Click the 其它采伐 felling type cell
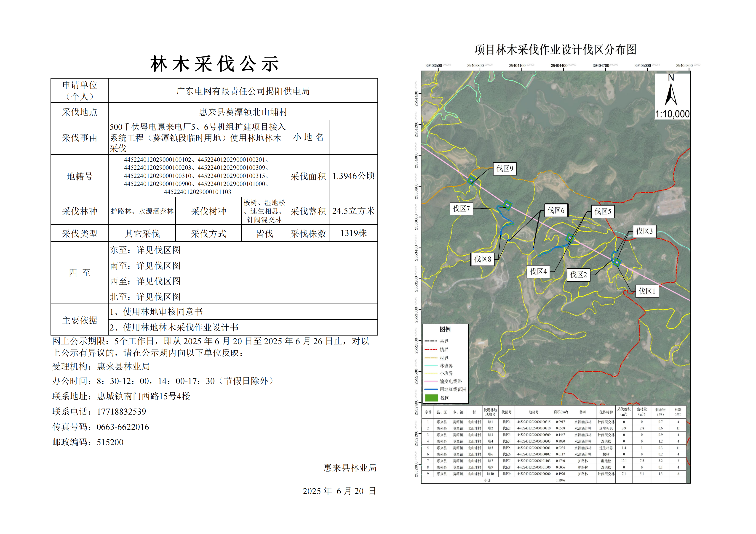The image size is (756, 534). click(x=142, y=234)
